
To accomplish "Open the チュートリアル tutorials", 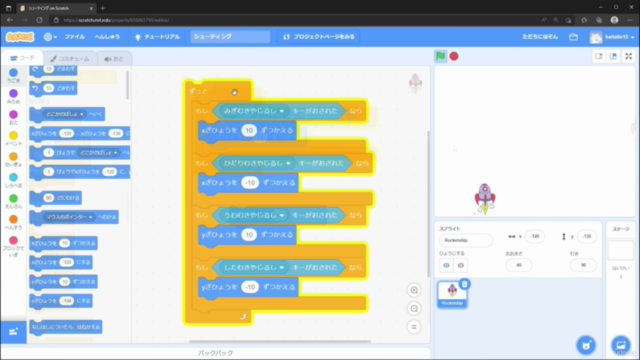I will coord(157,37).
